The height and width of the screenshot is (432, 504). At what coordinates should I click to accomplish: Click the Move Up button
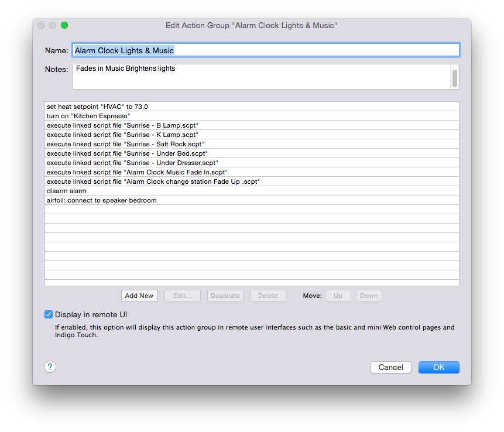click(x=338, y=296)
